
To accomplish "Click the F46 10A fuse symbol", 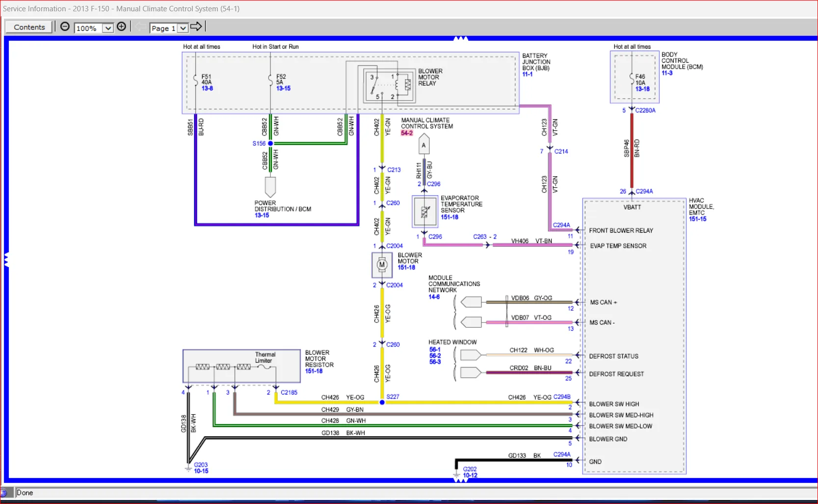I will [x=632, y=79].
